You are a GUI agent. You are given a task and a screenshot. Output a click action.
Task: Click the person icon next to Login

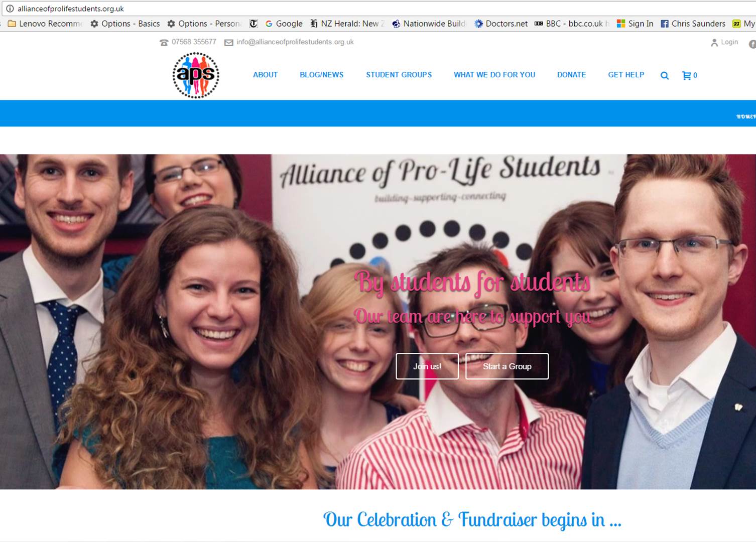click(714, 43)
